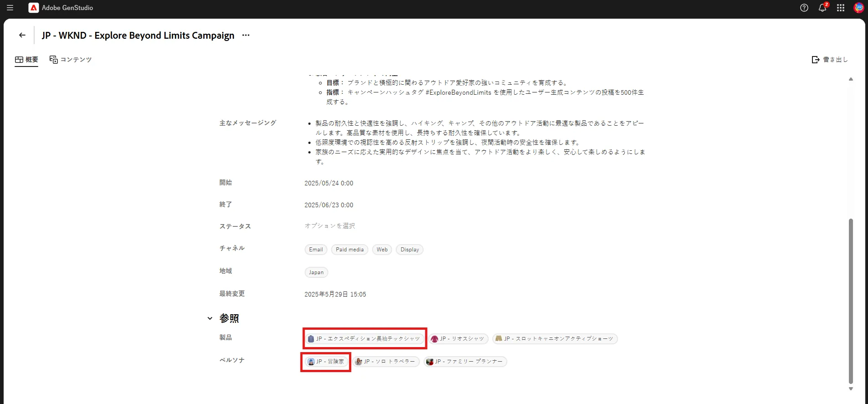Open the notifications bell

pos(822,8)
